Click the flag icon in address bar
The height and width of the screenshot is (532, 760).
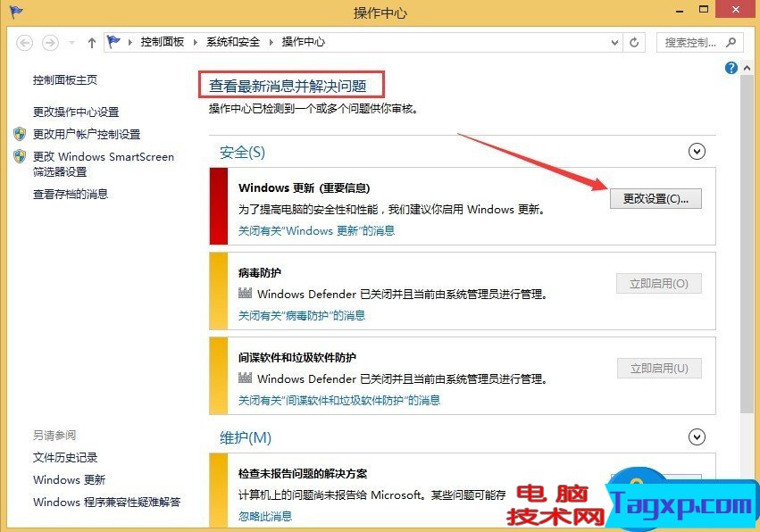113,42
